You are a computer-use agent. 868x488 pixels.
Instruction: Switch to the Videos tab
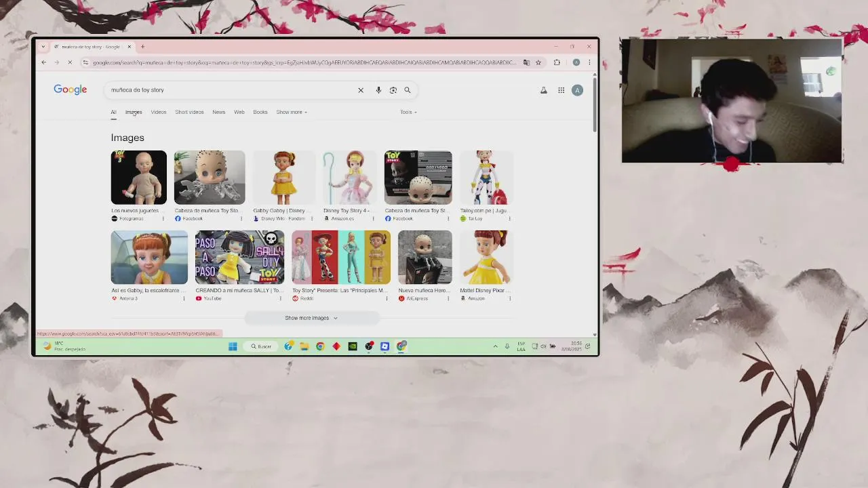tap(159, 112)
